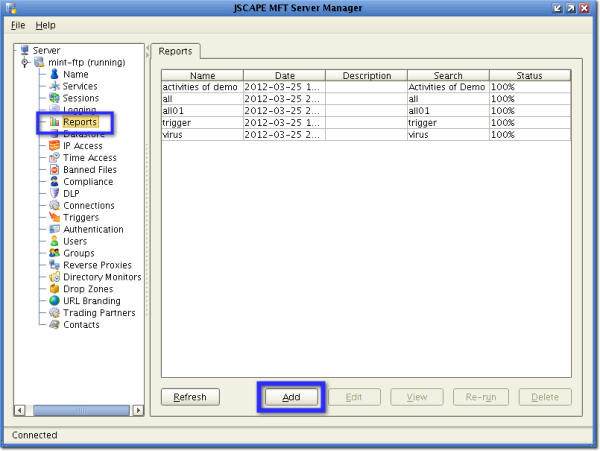Sort by the Search column header
This screenshot has height=451, width=600.
coord(448,75)
